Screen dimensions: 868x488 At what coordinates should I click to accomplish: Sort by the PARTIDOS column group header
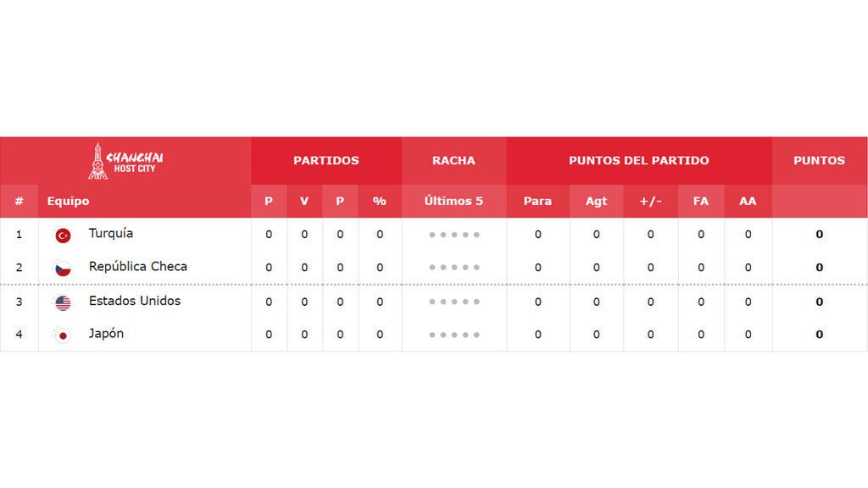(x=326, y=160)
